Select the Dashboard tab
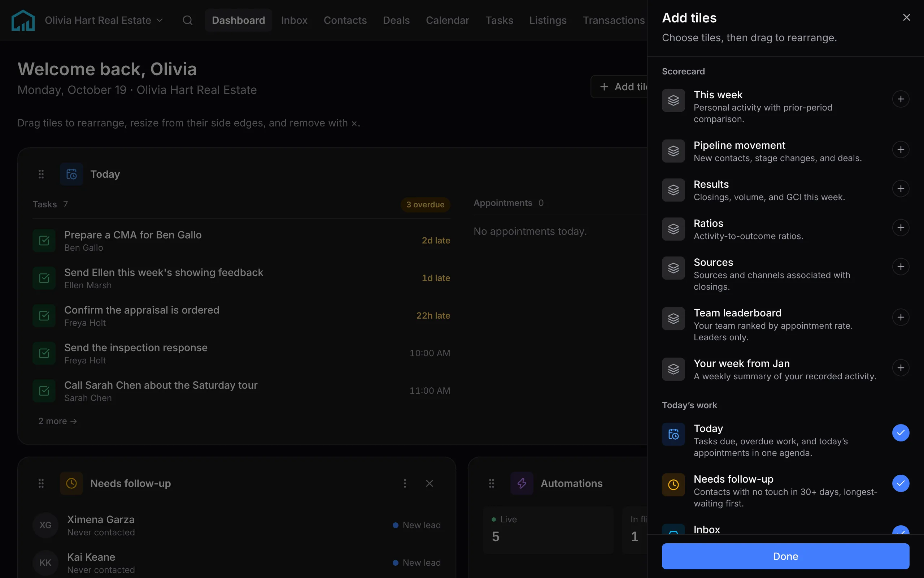Viewport: 924px width, 578px height. coord(238,20)
